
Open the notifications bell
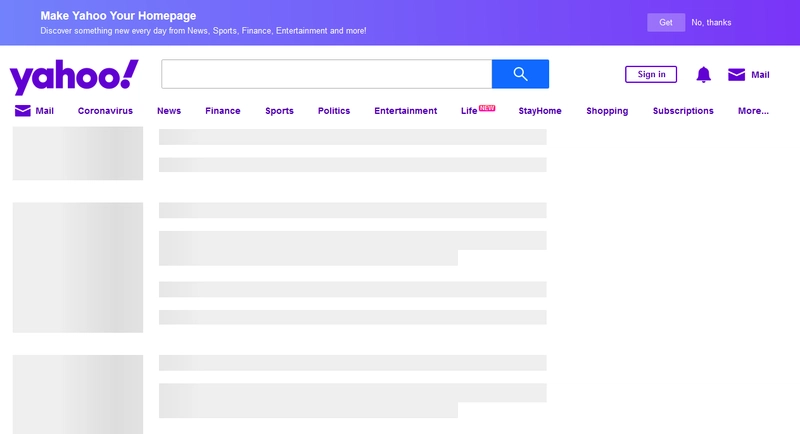(703, 75)
